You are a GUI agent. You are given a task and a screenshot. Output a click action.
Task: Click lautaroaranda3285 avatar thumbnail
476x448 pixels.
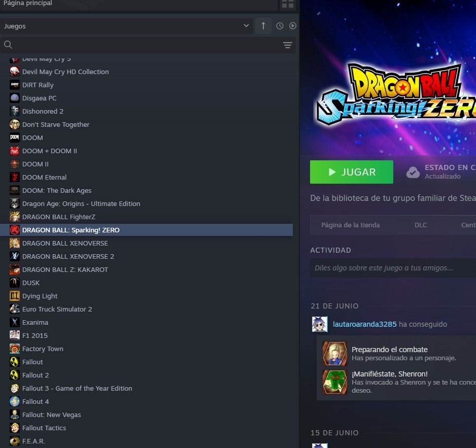click(320, 324)
